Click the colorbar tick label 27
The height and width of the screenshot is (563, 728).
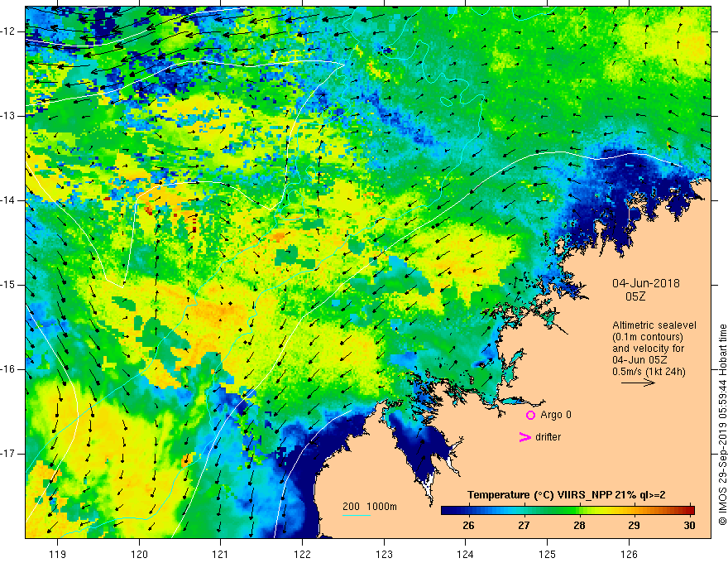tap(524, 526)
